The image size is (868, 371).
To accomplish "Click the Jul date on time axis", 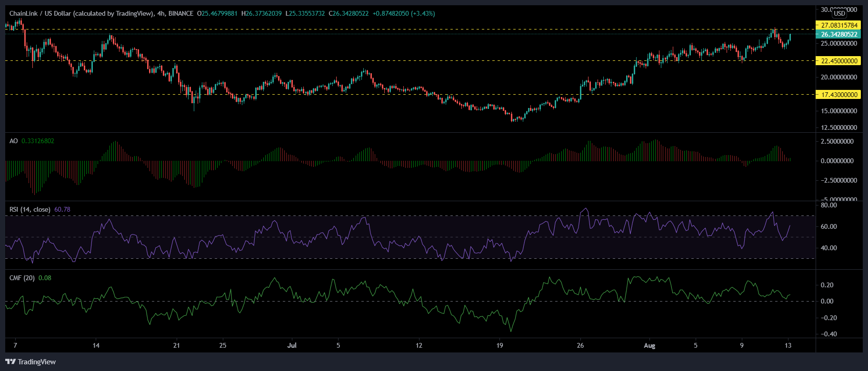I will 292,345.
